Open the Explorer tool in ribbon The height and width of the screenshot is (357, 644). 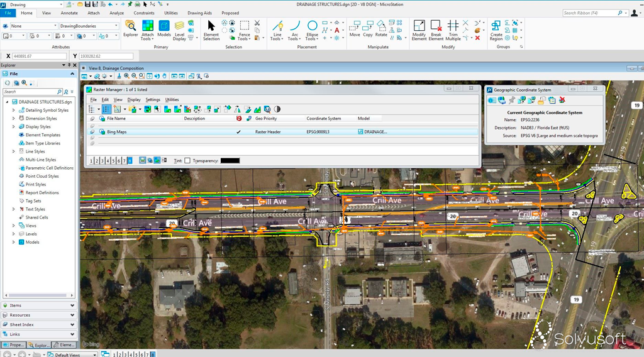click(131, 29)
